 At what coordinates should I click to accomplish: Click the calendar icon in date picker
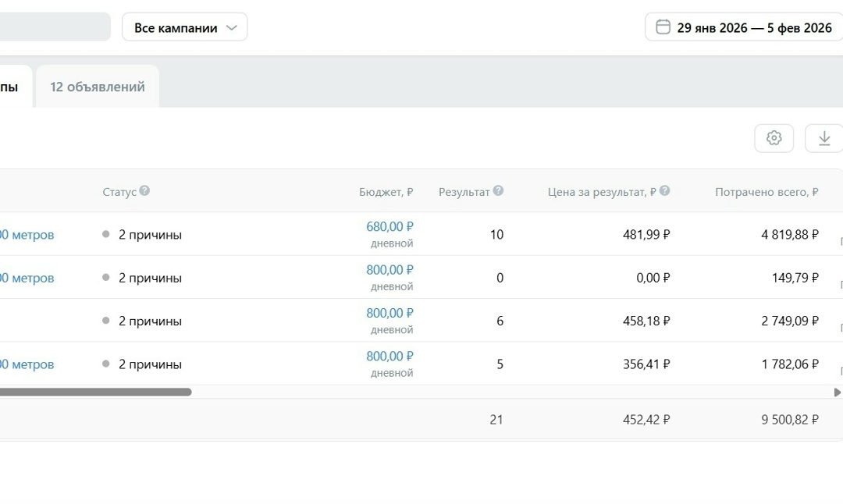[x=663, y=27]
